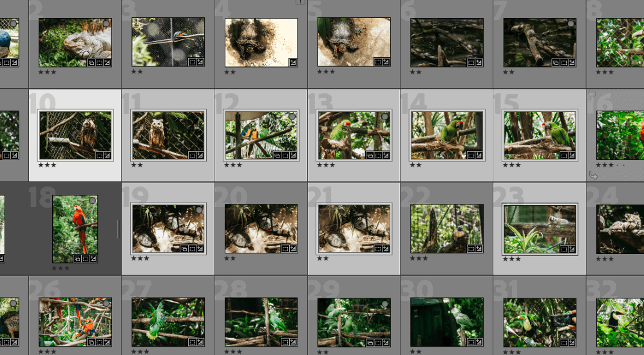
Task: Click the star rating under turtles photo 19
Action: click(140, 259)
